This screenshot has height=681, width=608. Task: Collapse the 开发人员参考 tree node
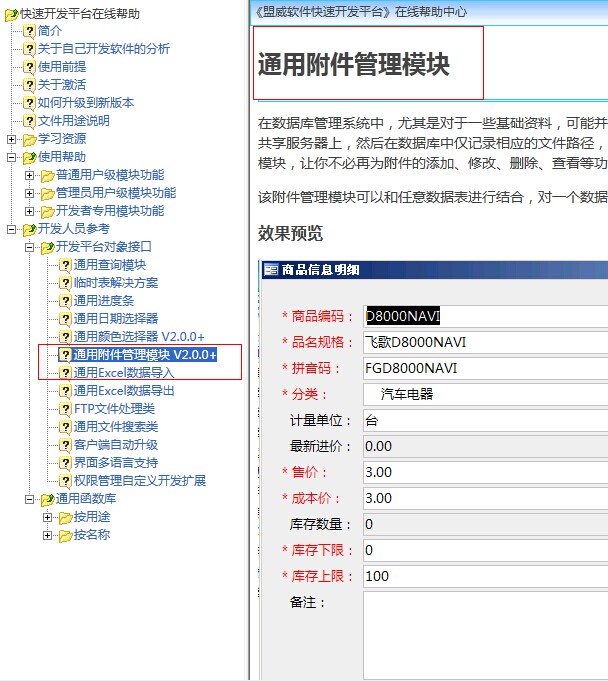(12, 229)
